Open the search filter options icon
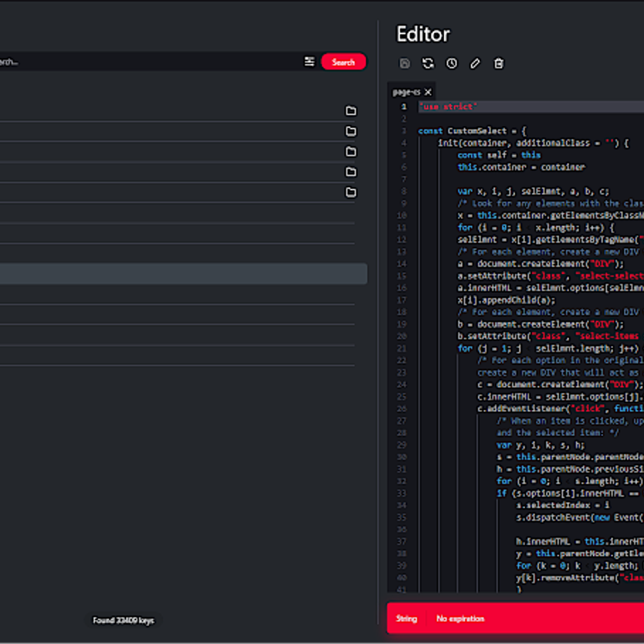The width and height of the screenshot is (644, 644). click(x=309, y=62)
